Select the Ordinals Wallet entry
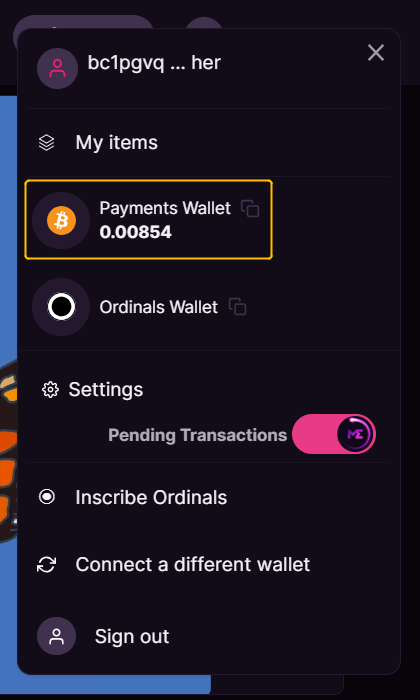 point(149,307)
